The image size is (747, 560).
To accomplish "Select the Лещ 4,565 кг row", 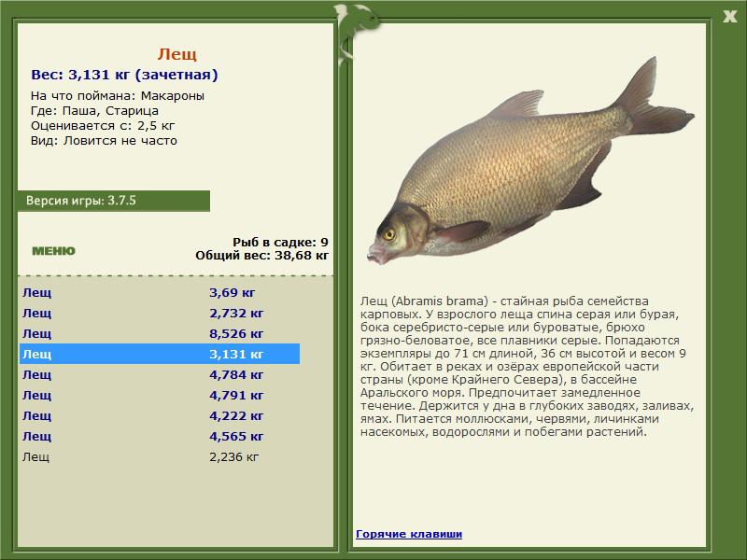I will tap(160, 436).
